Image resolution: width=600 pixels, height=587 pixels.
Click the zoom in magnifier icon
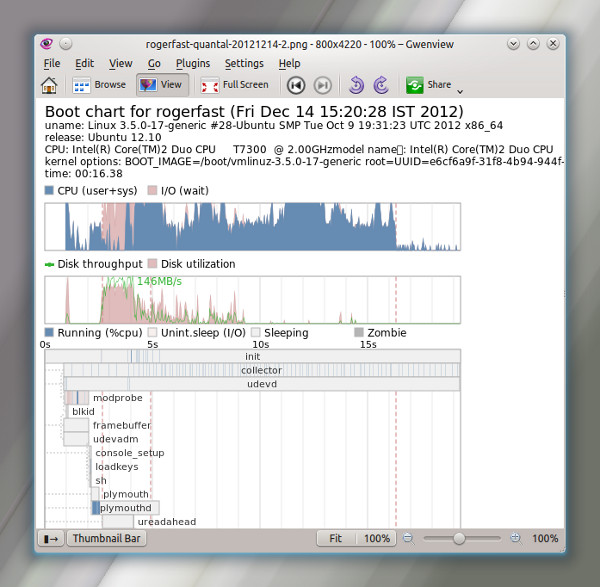point(515,538)
